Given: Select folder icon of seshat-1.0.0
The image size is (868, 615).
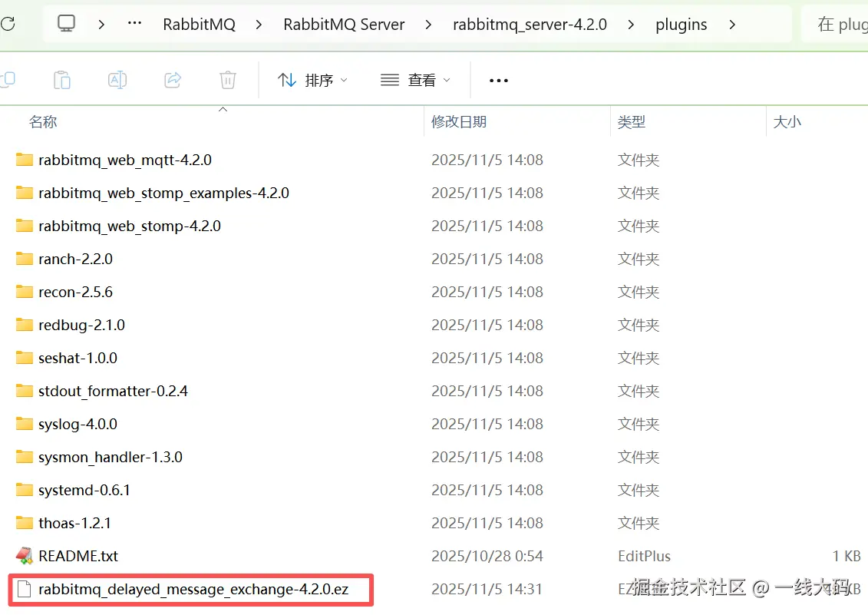Looking at the screenshot, I should point(25,358).
